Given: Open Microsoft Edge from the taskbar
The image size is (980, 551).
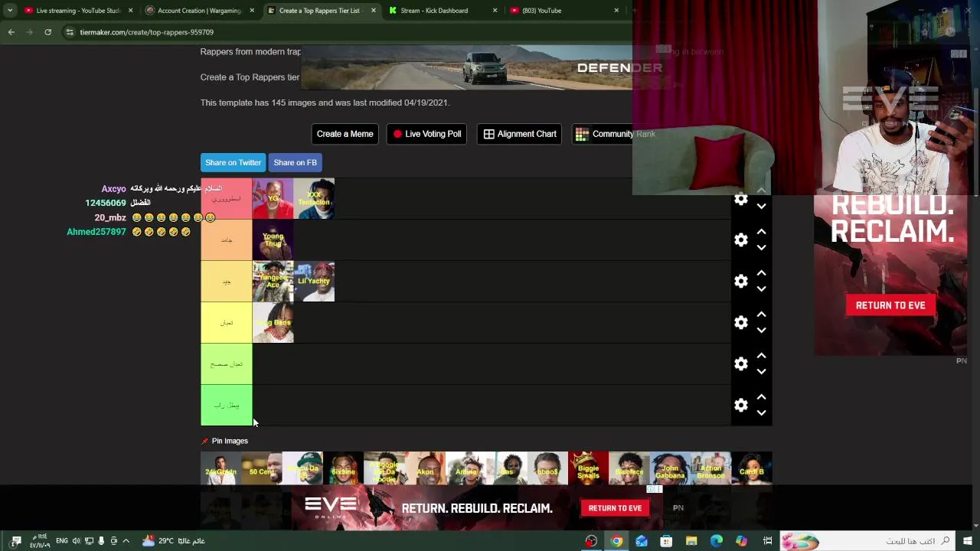Looking at the screenshot, I should (x=716, y=541).
